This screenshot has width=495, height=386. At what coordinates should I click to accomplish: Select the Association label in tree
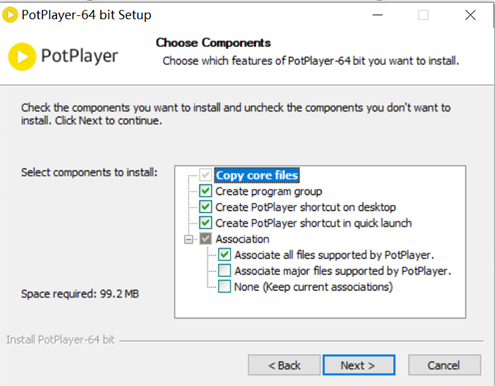pos(242,239)
